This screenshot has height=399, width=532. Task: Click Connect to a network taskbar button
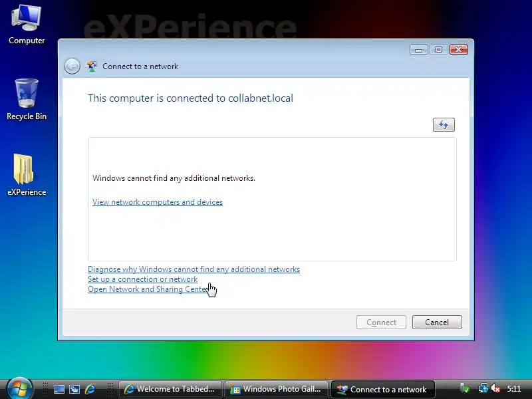383,389
